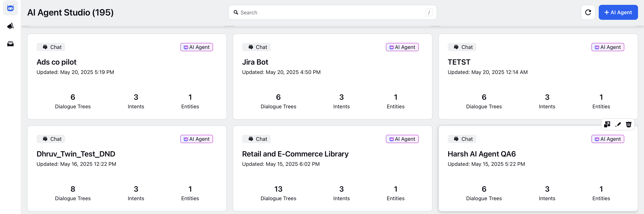Focus the Search input field

[x=332, y=12]
